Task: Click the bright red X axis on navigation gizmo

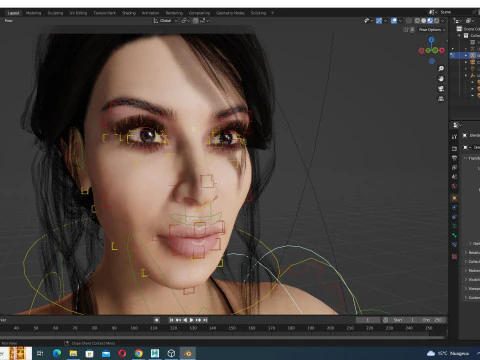Action: [442, 50]
